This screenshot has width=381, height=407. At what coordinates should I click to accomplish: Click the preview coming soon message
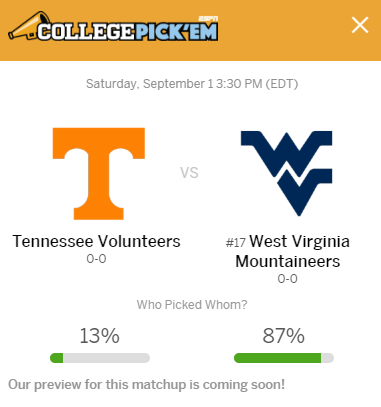[147, 385]
